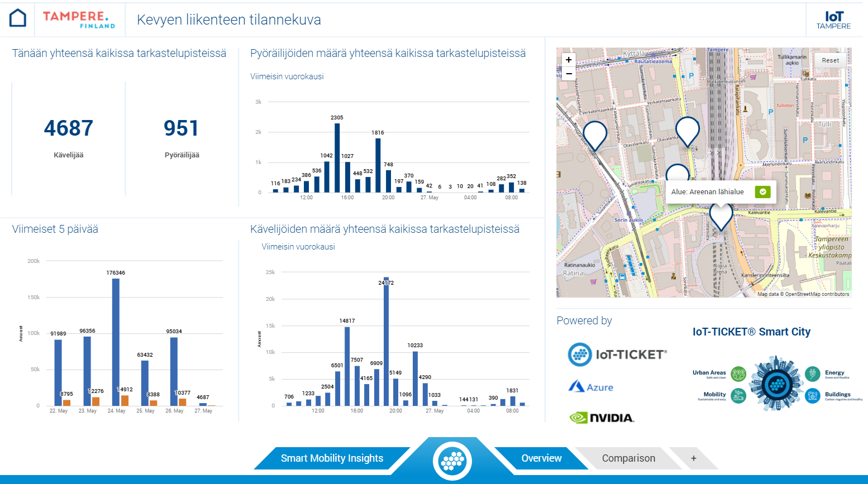Click 'Tänään yhteensä kaikissa tarkastelupisteissä' heading
868x484 pixels.
tap(119, 54)
